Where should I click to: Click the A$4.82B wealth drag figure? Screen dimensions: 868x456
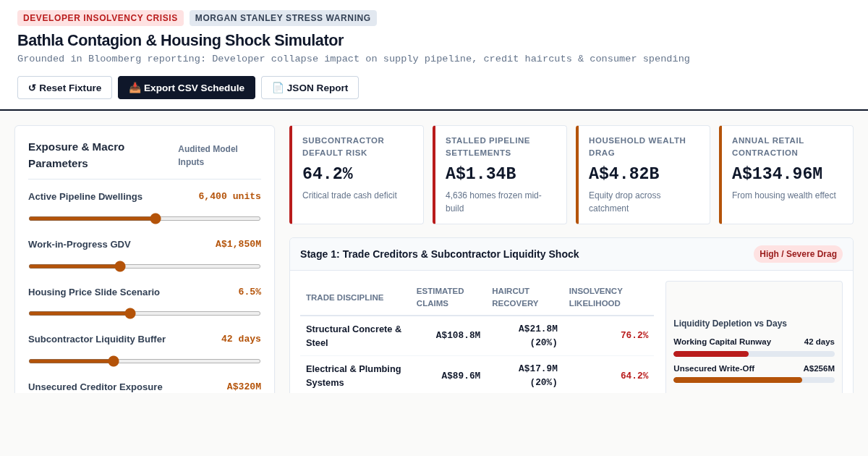click(x=624, y=174)
